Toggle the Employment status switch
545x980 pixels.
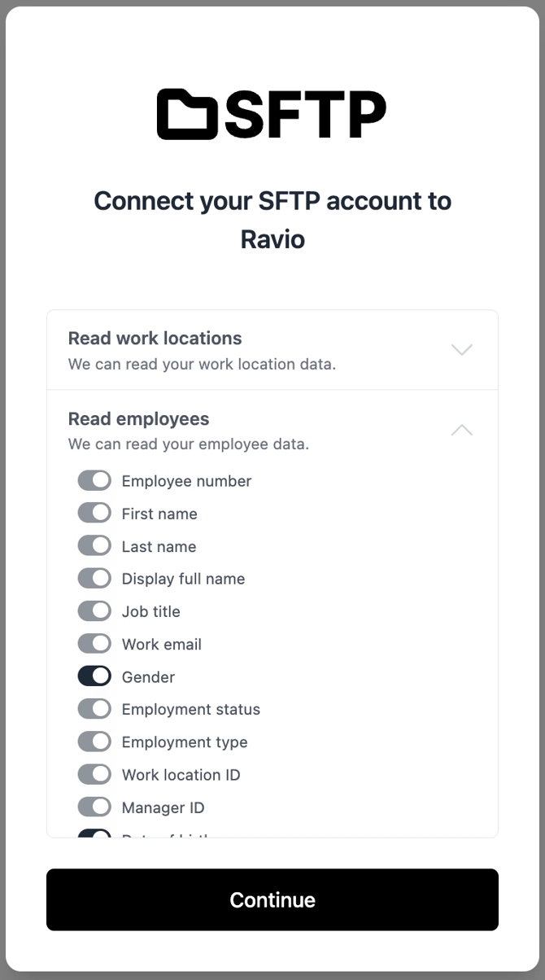point(94,709)
